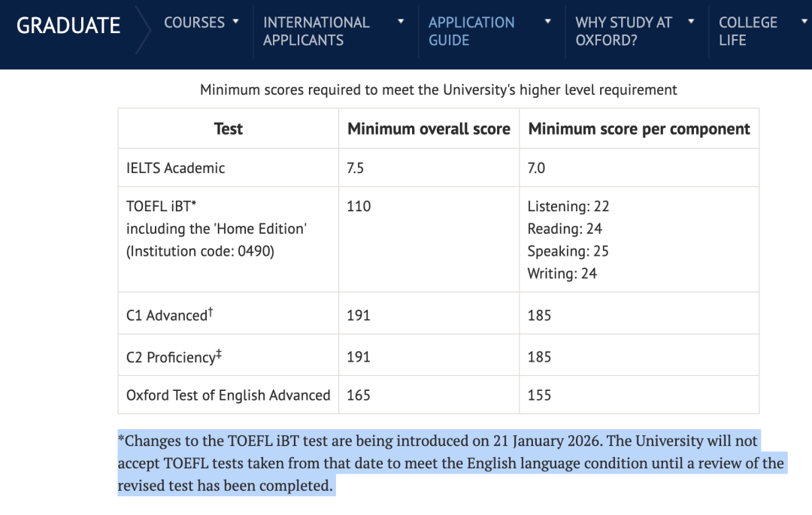The image size is (812, 515).
Task: Open the INTERNATIONAL APPLICANTS menu
Action: pos(317,32)
